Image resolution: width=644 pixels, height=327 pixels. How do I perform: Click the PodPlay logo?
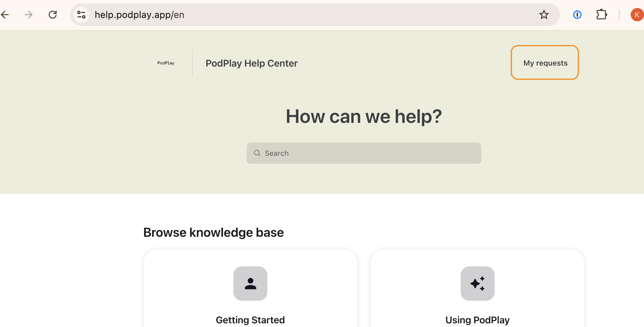coord(166,63)
